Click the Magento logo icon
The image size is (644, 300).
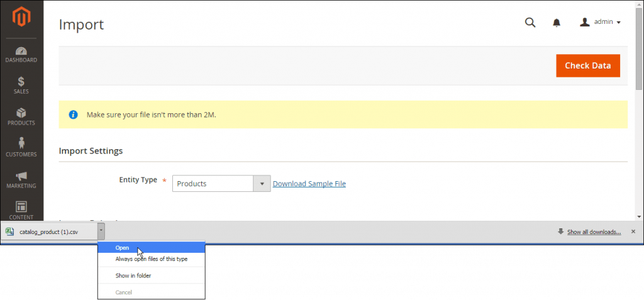tap(21, 17)
